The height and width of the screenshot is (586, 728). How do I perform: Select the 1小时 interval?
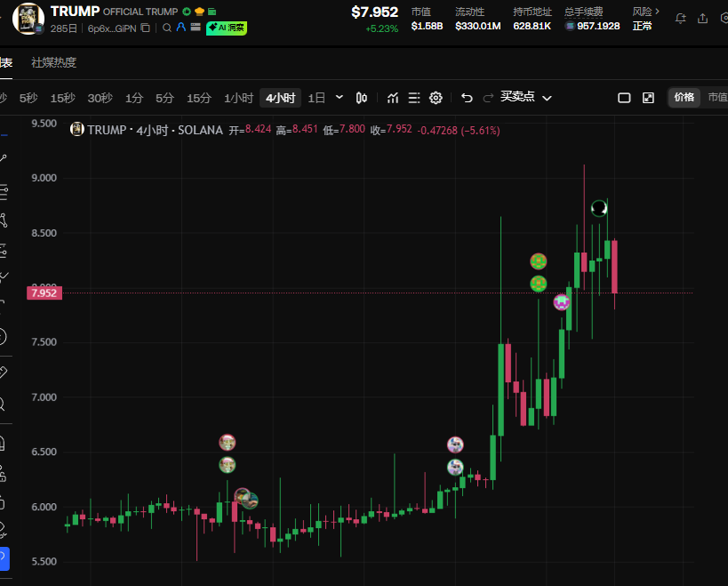[238, 98]
